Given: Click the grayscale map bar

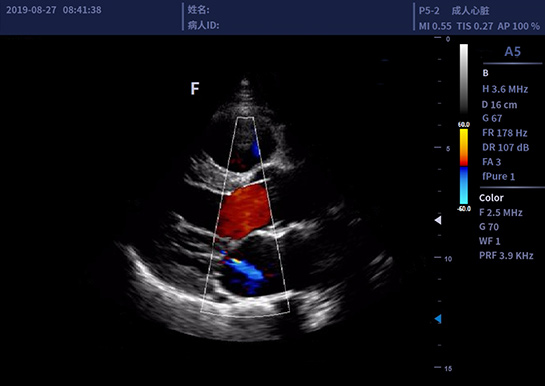Looking at the screenshot, I should coord(464,81).
